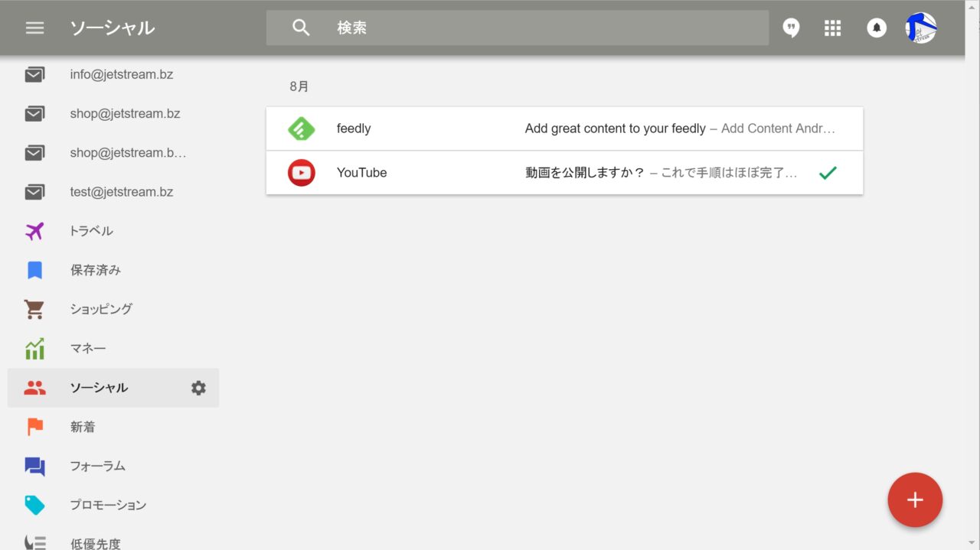Image resolution: width=980 pixels, height=550 pixels.
Task: Open the account profile avatar
Action: point(920,28)
